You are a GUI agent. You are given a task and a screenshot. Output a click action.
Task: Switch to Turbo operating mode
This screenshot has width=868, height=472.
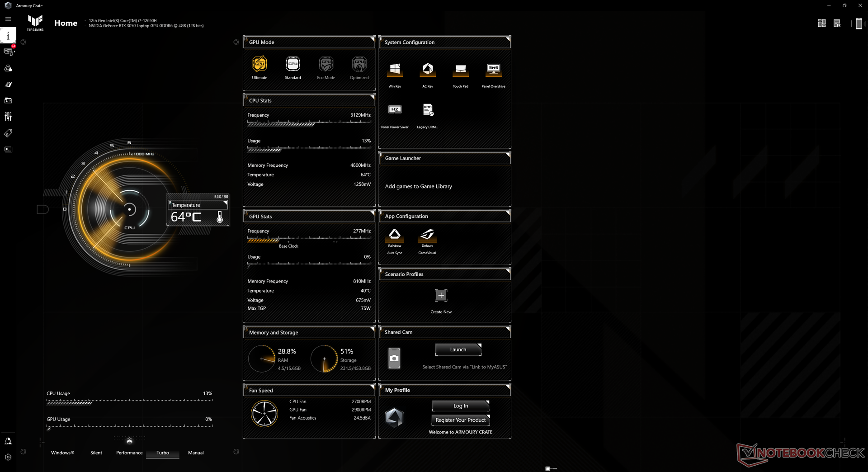coord(163,453)
